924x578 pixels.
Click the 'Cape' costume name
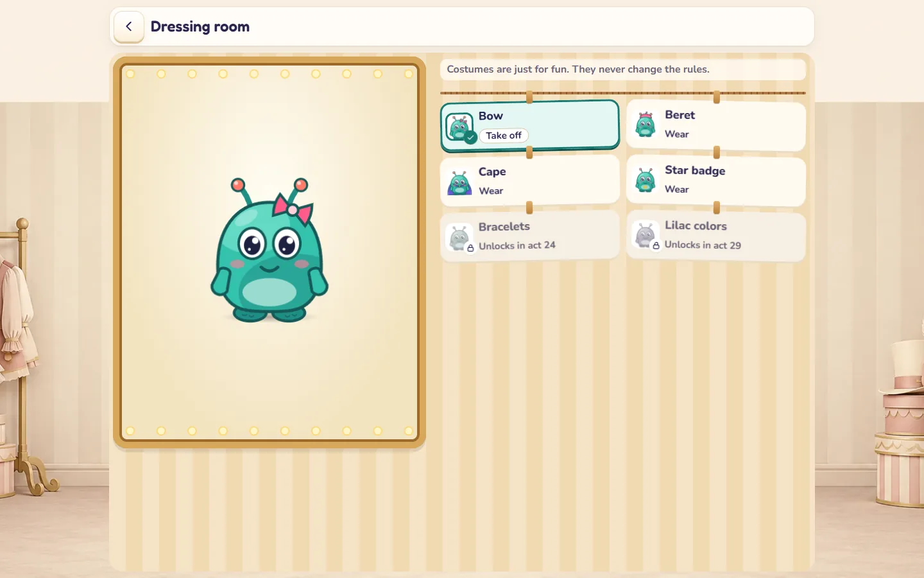(492, 171)
